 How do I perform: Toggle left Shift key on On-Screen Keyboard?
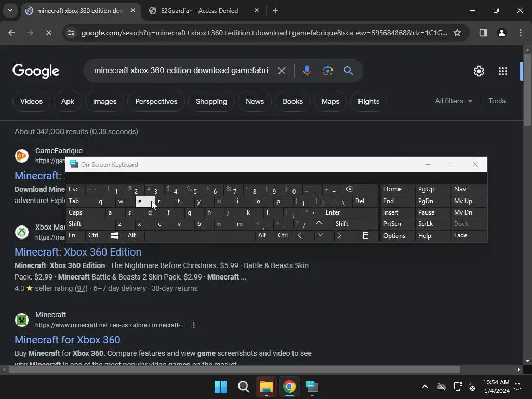[x=91, y=224]
